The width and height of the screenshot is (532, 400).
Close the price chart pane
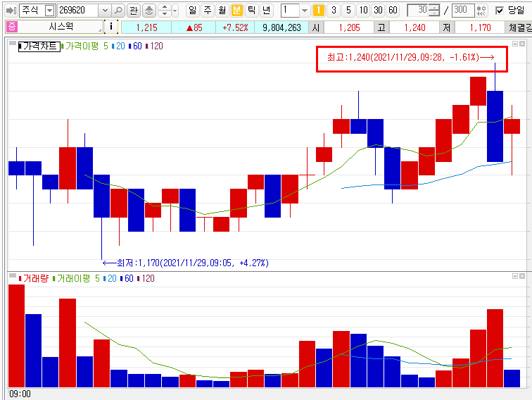[x=522, y=44]
